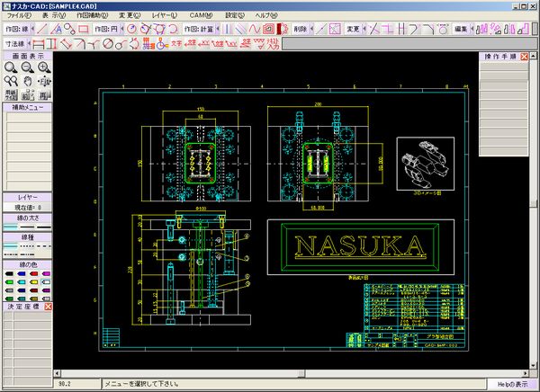Select the offset contour tool
The height and width of the screenshot is (392, 540).
tap(268, 29)
